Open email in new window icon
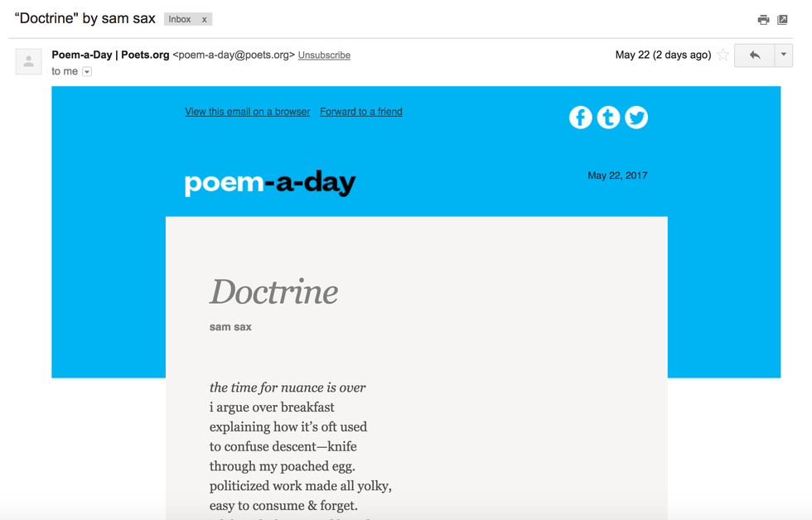 (782, 20)
